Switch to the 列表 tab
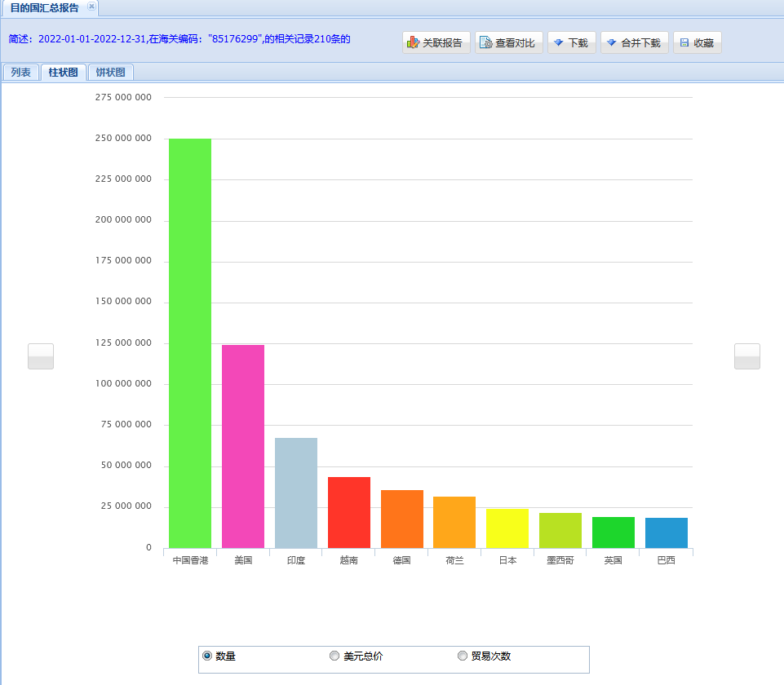 (x=21, y=73)
